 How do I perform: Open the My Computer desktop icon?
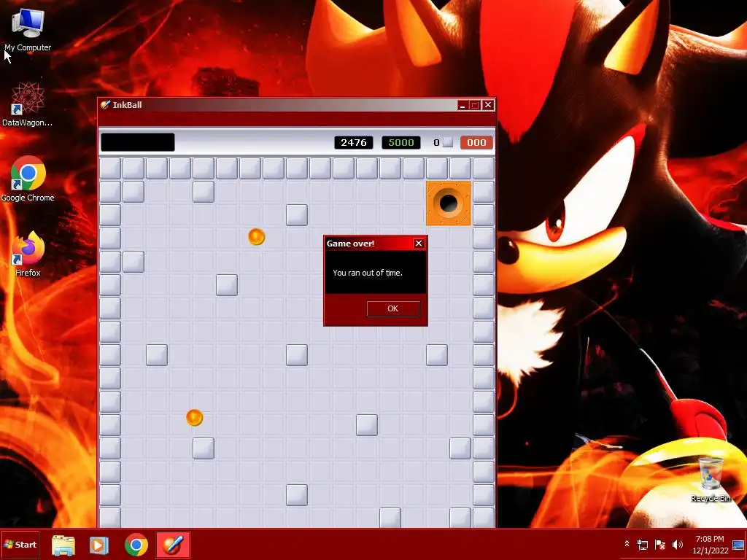[28, 30]
